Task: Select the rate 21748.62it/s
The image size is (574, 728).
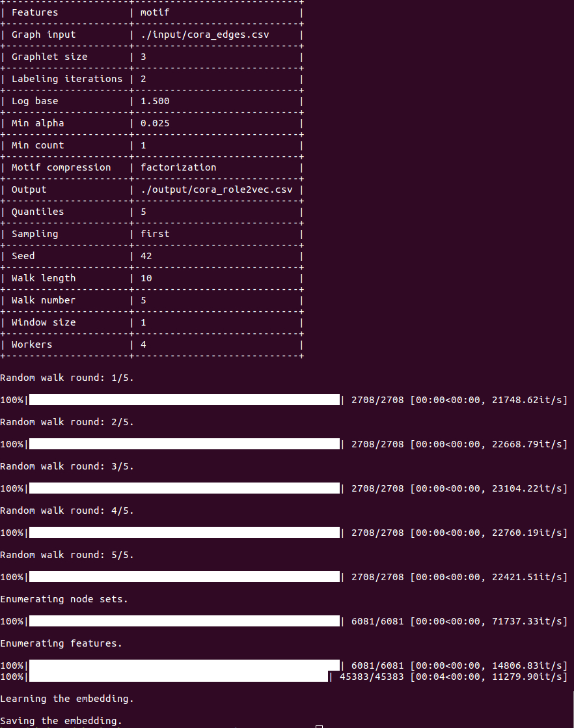Action: [x=527, y=400]
